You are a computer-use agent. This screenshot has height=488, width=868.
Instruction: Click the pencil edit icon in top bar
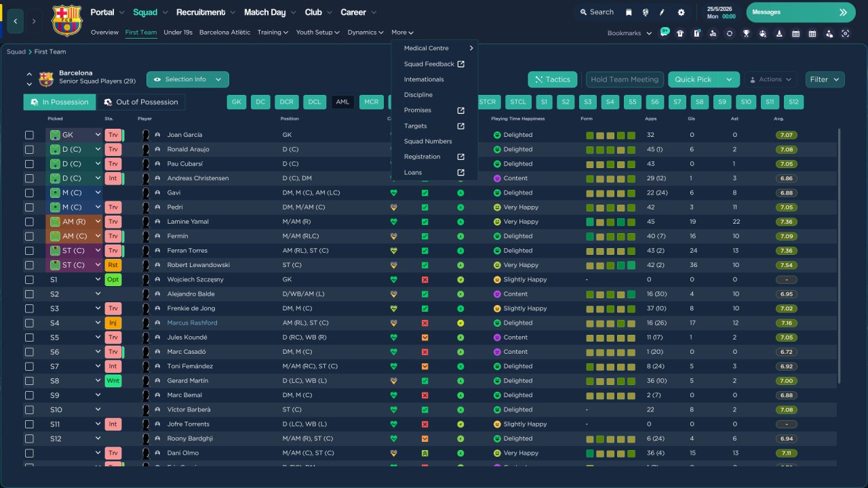coord(662,12)
